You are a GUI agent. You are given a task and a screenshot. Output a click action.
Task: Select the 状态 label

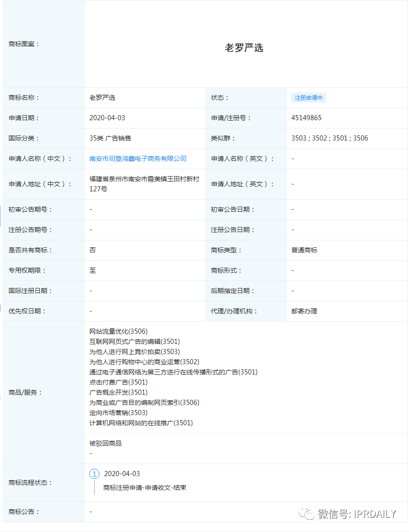click(x=220, y=98)
